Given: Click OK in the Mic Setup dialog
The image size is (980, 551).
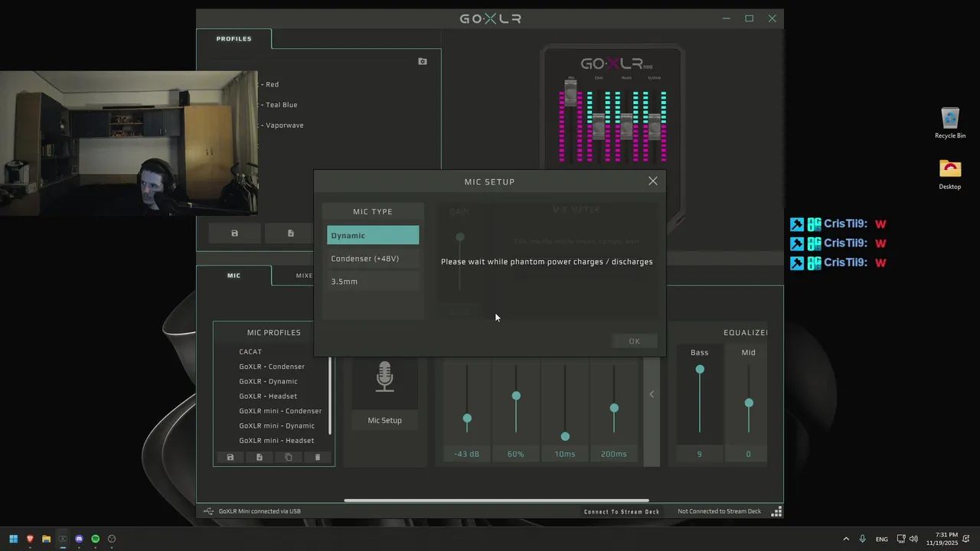Looking at the screenshot, I should [634, 341].
